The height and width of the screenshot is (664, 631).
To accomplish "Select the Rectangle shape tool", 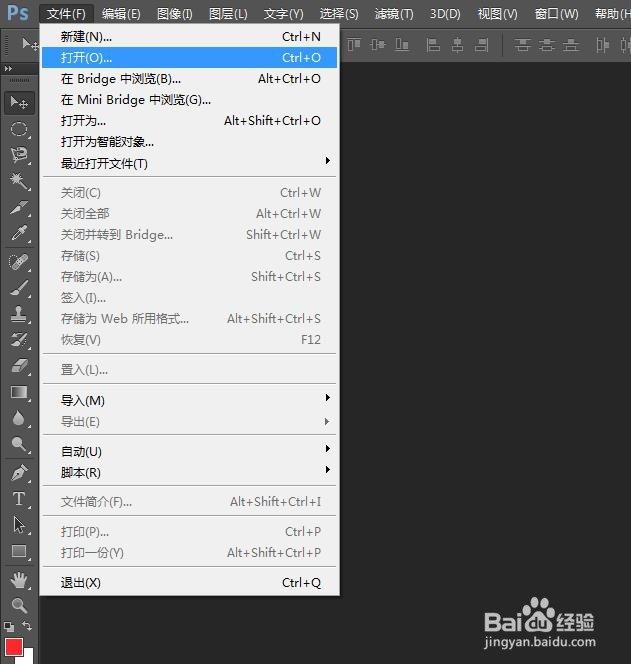I will [x=19, y=551].
